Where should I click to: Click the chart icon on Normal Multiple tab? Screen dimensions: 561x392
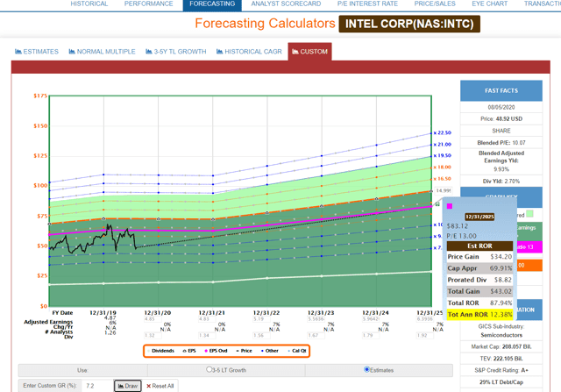[69, 52]
